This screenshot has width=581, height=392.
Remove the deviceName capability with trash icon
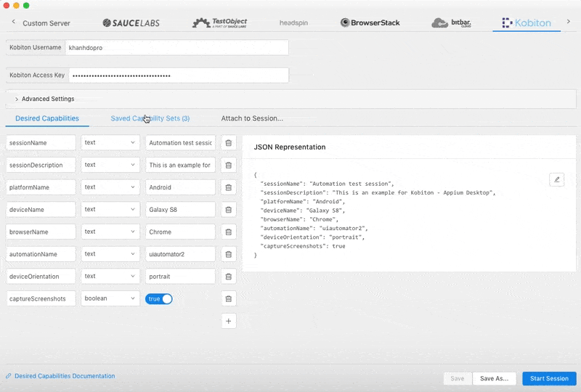point(228,210)
